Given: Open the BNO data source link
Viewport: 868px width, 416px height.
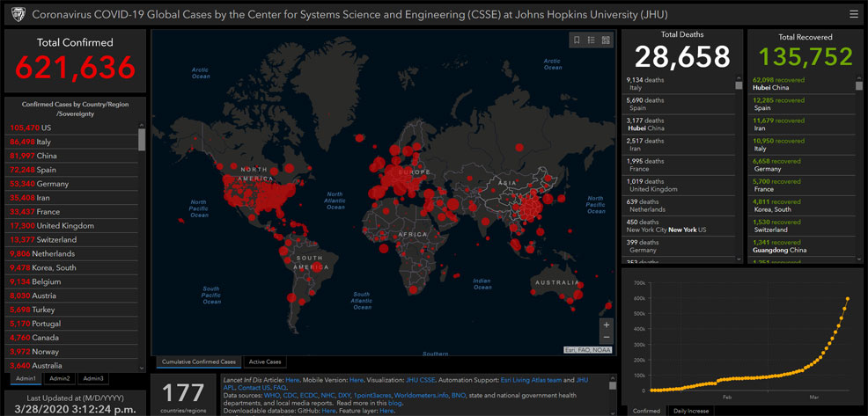Looking at the screenshot, I should 459,396.
